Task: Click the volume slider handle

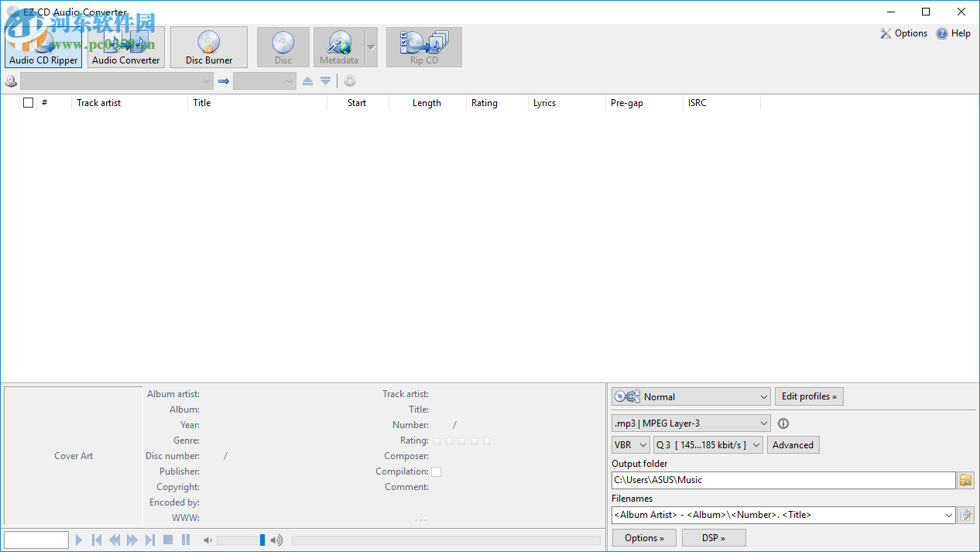Action: 262,540
